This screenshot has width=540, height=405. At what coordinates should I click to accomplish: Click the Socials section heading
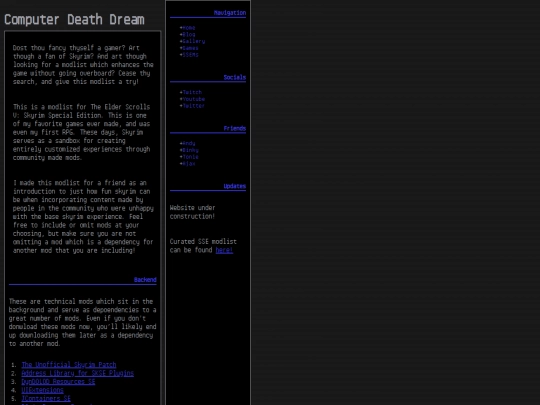[x=235, y=77]
